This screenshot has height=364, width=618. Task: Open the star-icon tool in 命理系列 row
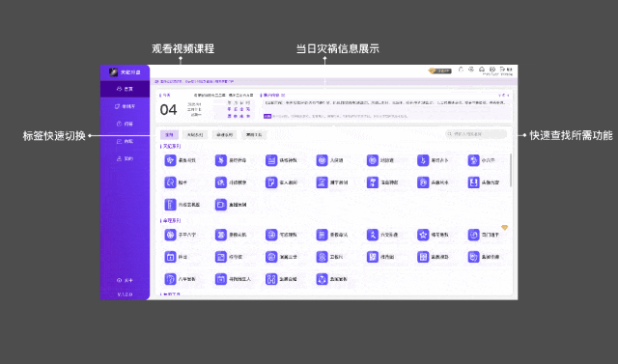(x=423, y=235)
